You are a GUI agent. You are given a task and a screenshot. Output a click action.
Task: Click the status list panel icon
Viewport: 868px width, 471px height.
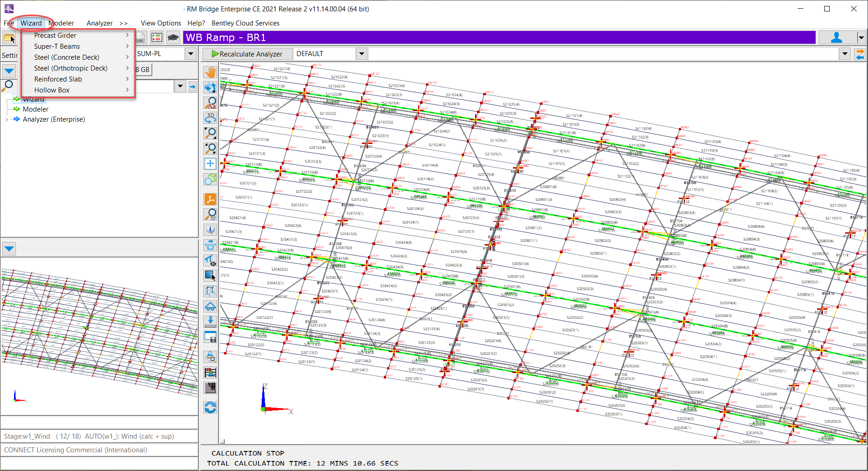156,37
